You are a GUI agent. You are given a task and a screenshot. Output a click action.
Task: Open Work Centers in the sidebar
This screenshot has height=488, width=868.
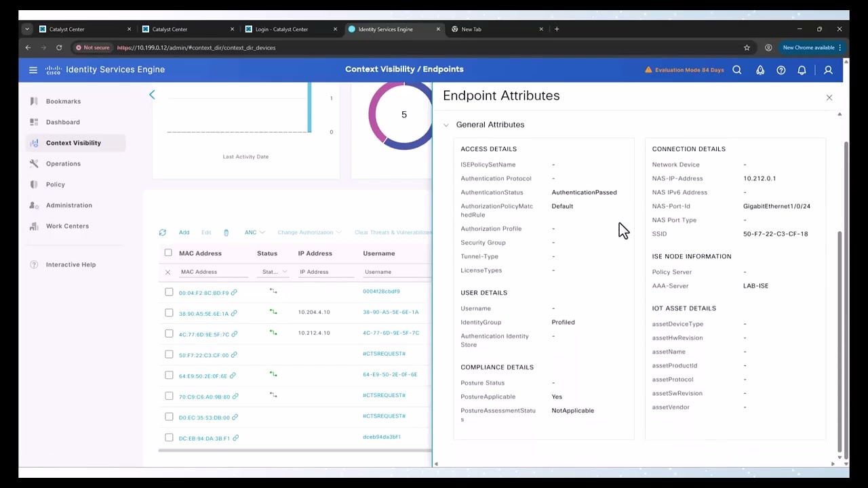[x=67, y=226]
